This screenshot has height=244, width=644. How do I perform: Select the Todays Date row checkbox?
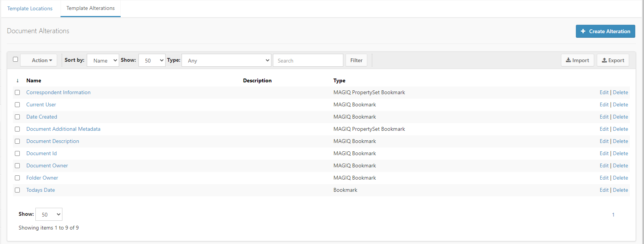pos(18,190)
